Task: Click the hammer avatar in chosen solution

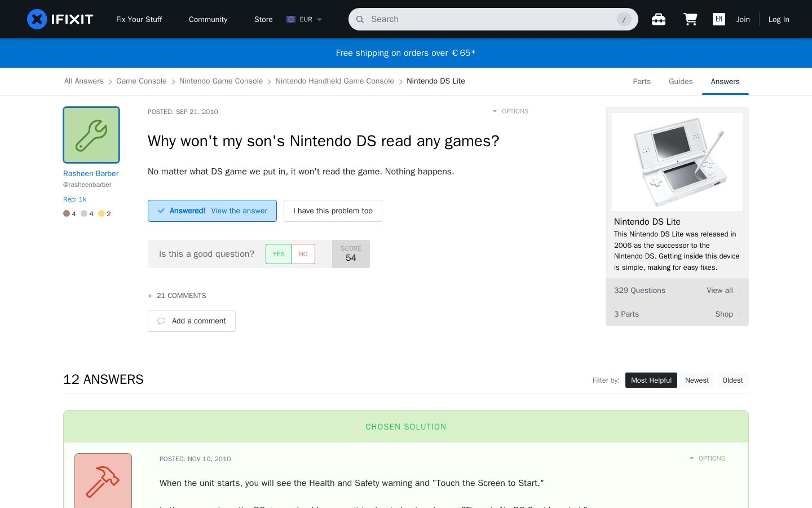Action: (x=103, y=481)
